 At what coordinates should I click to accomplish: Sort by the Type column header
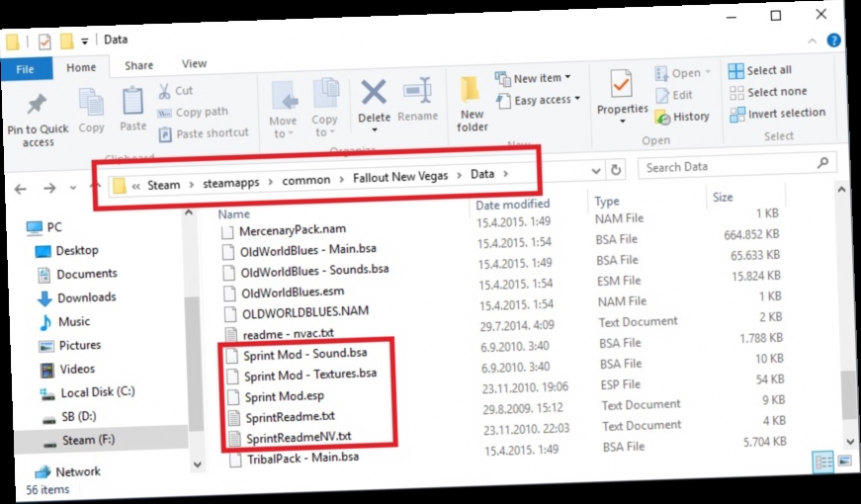click(x=607, y=202)
